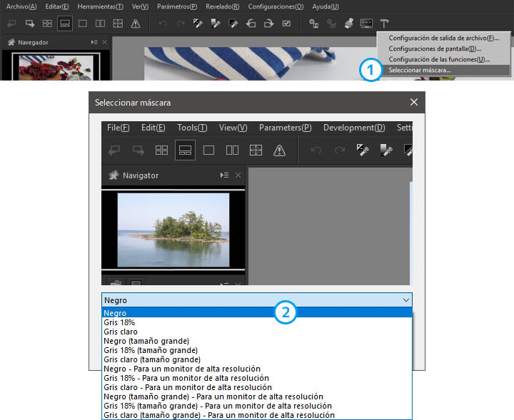Screen dimensions: 514x420
Task: Expand the Negro mask combo box arrow
Action: (x=405, y=300)
